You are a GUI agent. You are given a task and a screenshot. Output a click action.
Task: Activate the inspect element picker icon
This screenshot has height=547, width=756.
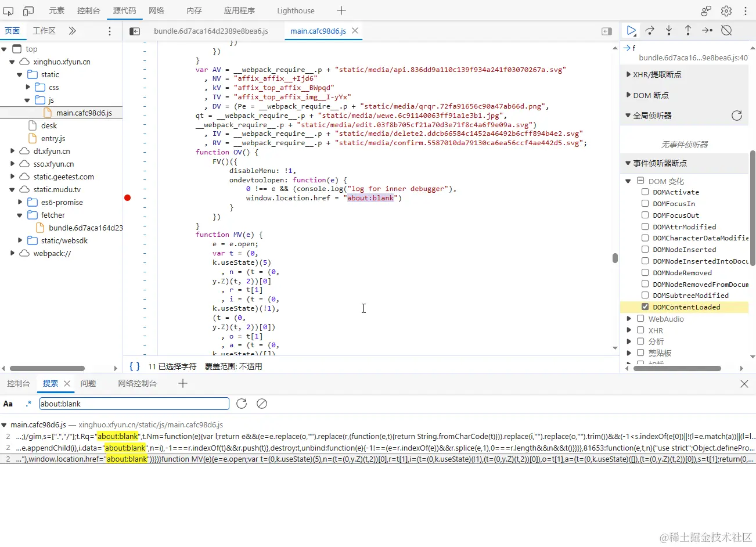coord(8,11)
